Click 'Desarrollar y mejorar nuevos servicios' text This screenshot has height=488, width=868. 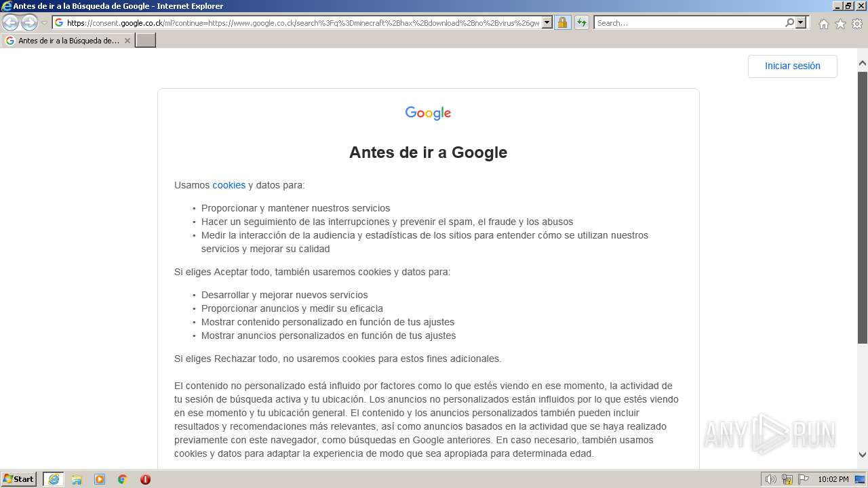(285, 295)
